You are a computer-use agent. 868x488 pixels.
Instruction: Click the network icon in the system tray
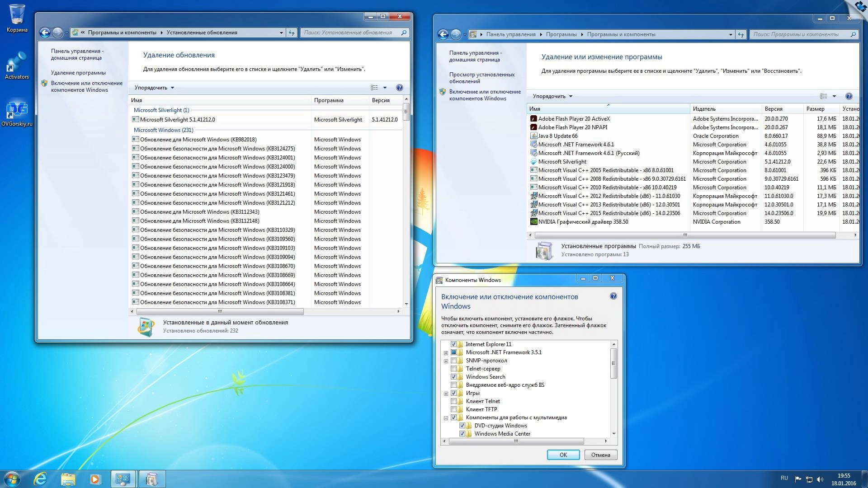click(x=809, y=479)
